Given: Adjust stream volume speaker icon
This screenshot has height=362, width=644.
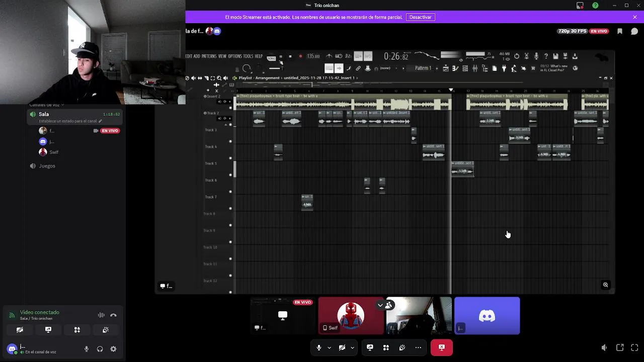Looking at the screenshot, I should 604,347.
